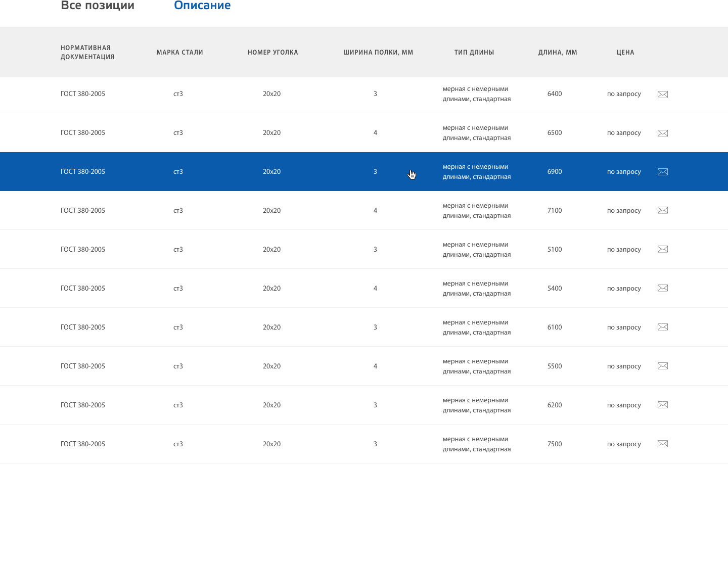Click the envelope icon in the 5500 length row
Image resolution: width=728 pixels, height=562 pixels.
pyautogui.click(x=663, y=366)
